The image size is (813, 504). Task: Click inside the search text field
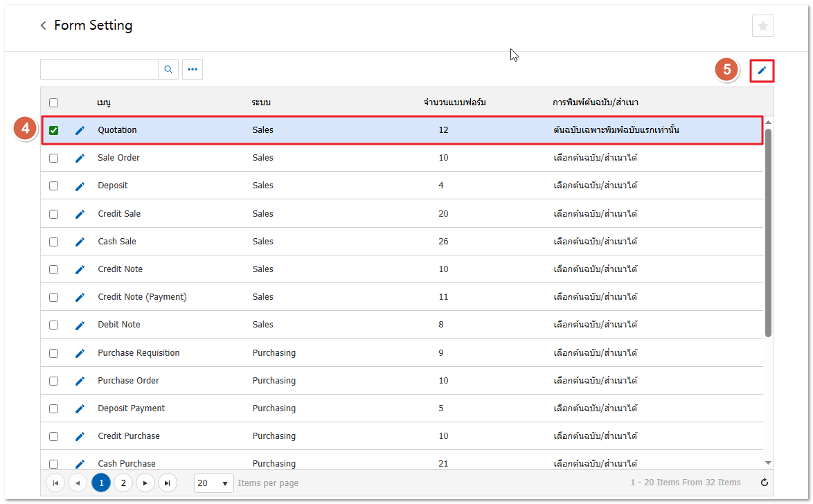(x=99, y=69)
